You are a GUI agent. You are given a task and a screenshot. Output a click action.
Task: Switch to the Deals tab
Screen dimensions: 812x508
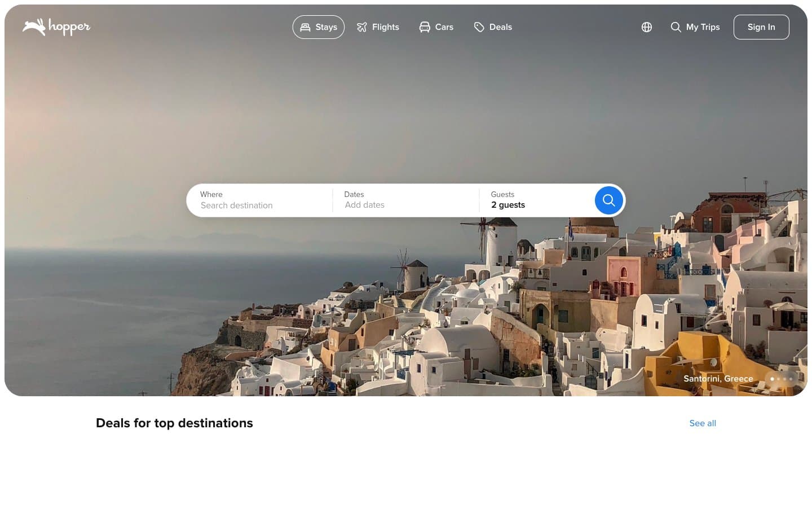pos(493,27)
